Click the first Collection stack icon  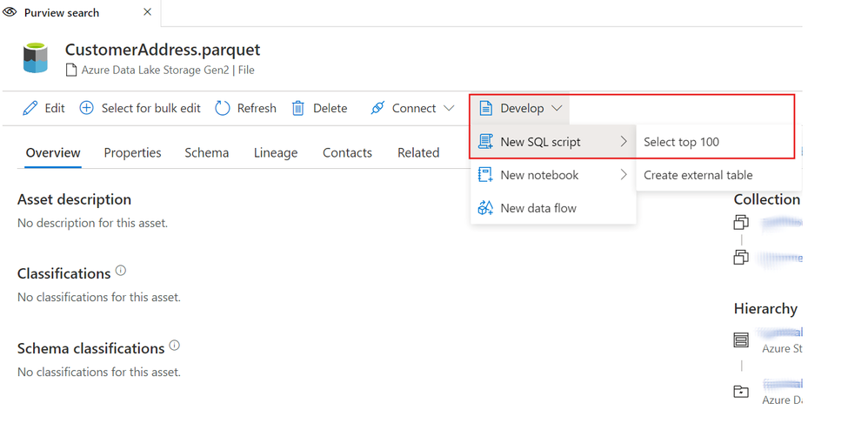coord(741,222)
